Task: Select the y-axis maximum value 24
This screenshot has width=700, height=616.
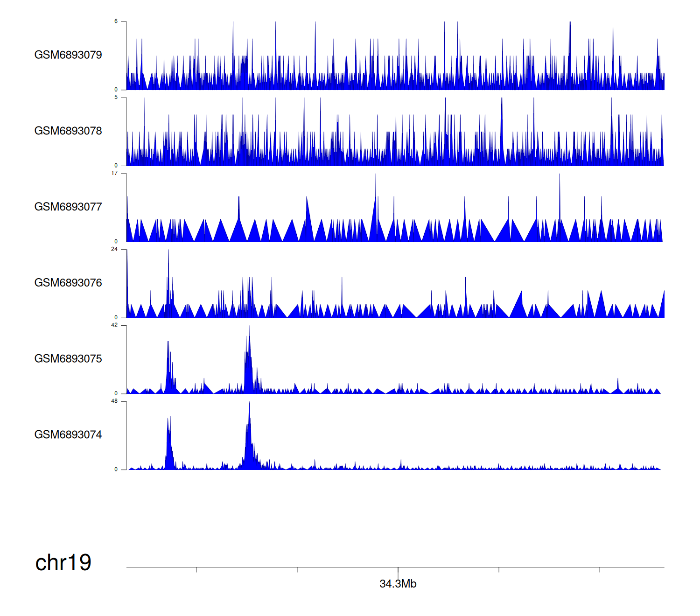Action: coord(114,249)
